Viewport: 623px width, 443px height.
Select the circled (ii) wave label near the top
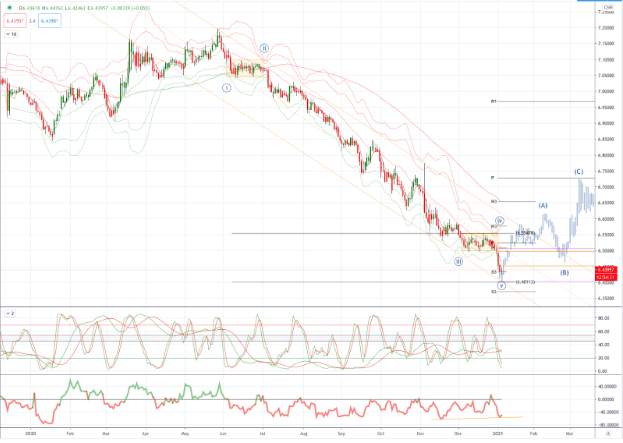pyautogui.click(x=265, y=48)
